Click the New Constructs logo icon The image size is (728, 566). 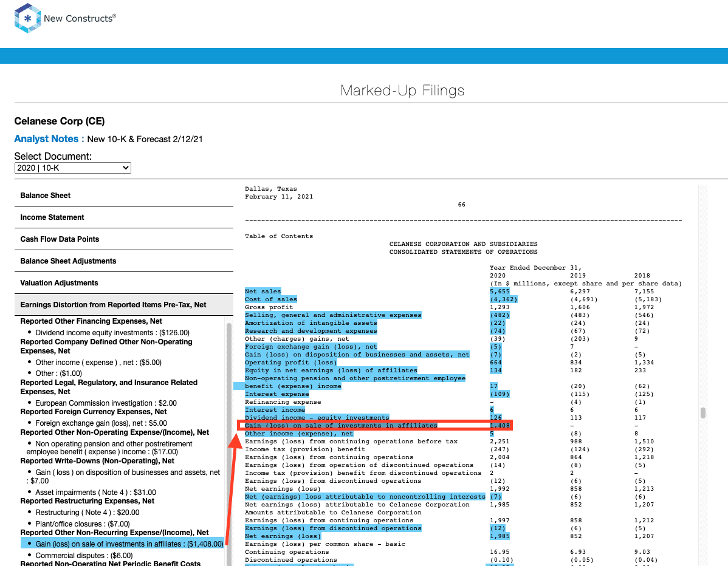click(x=27, y=18)
